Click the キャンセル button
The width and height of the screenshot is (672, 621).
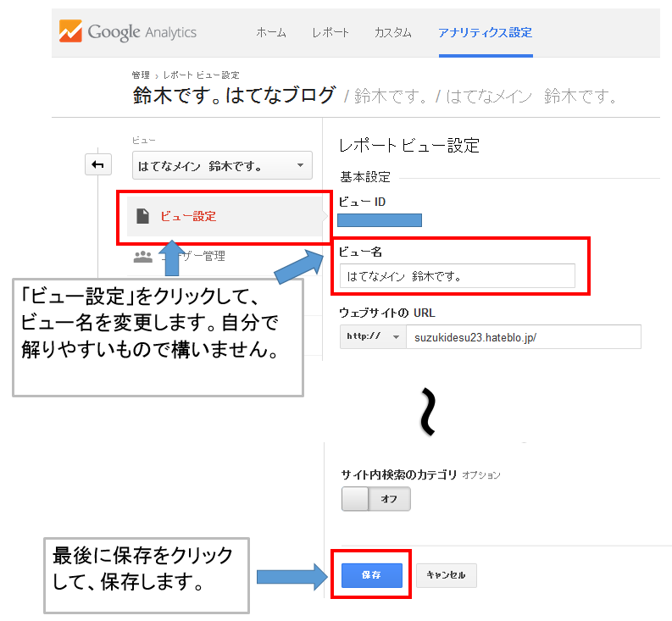446,575
